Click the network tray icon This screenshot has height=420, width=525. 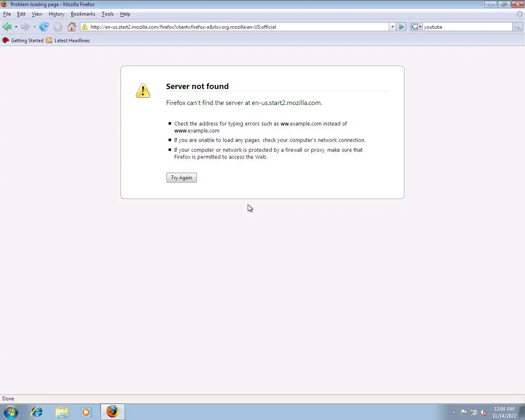474,412
